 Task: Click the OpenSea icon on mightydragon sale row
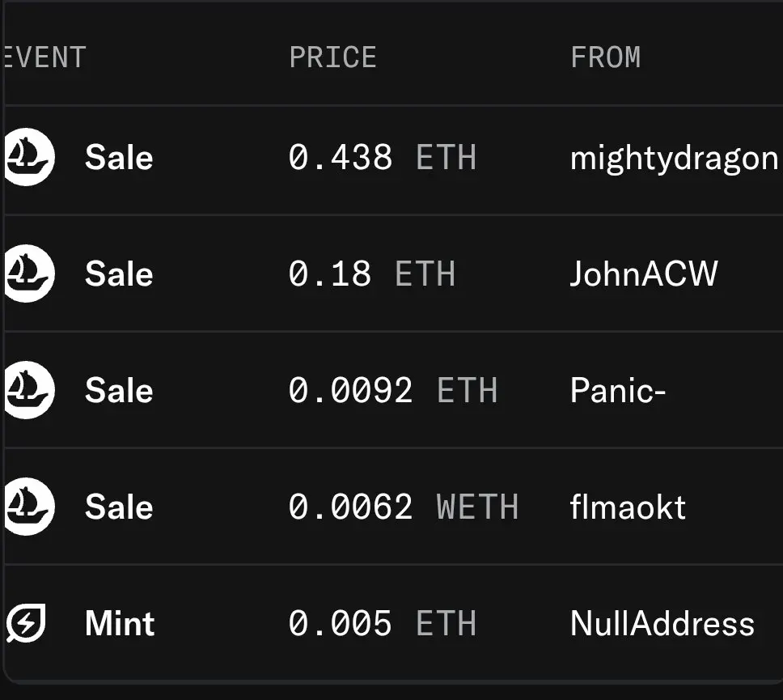pyautogui.click(x=29, y=157)
